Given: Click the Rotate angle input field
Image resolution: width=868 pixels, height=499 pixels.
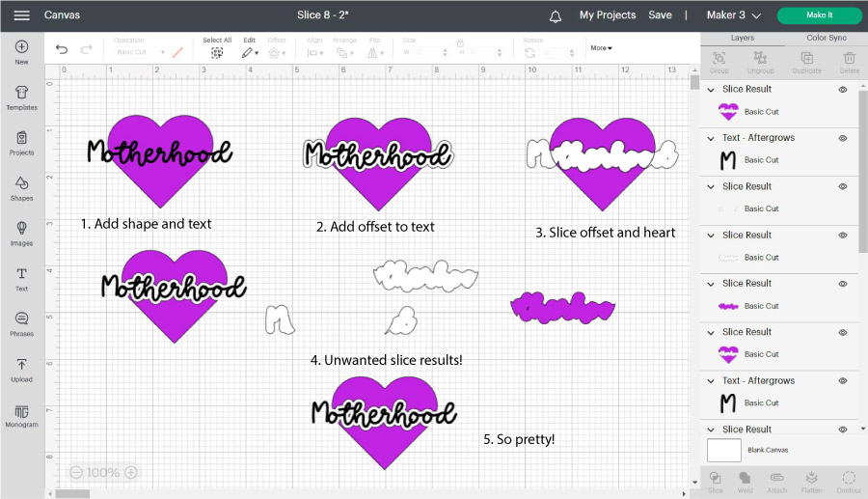Looking at the screenshot, I should click(556, 52).
